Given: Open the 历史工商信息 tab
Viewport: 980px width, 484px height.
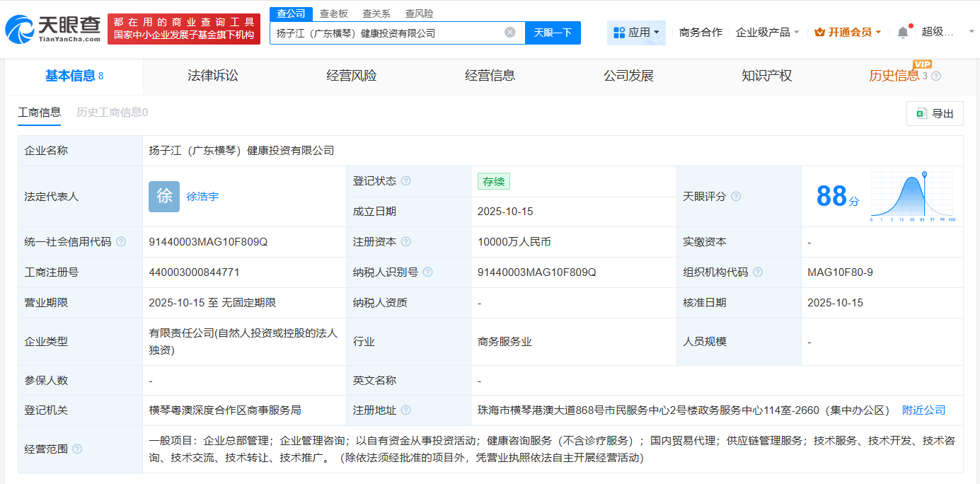Looking at the screenshot, I should (x=112, y=113).
